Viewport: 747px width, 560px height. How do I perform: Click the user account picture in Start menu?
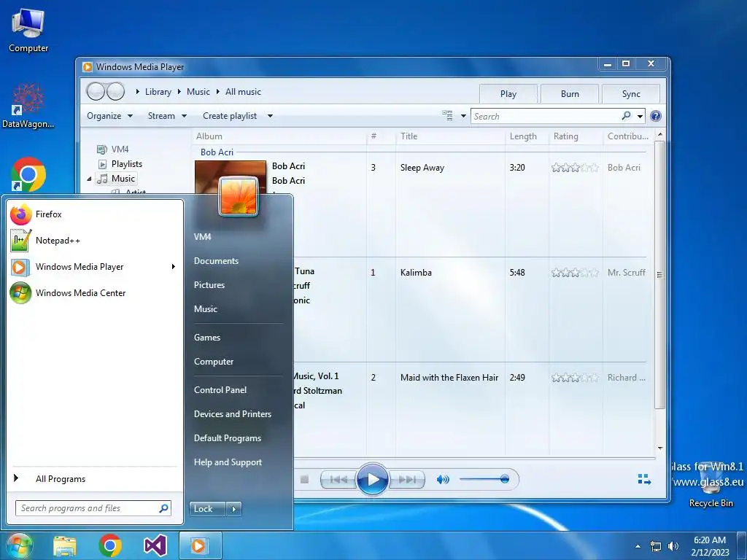239,197
